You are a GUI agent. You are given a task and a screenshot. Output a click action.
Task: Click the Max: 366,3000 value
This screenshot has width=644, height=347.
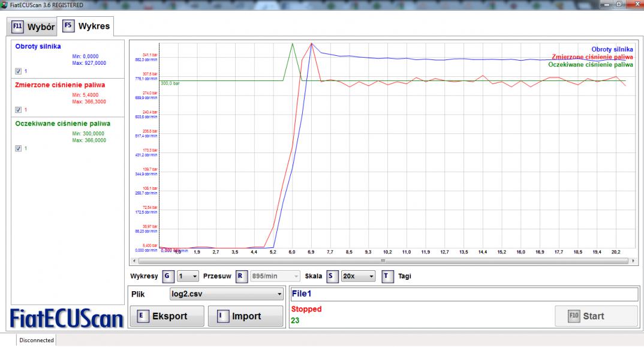[x=89, y=102]
